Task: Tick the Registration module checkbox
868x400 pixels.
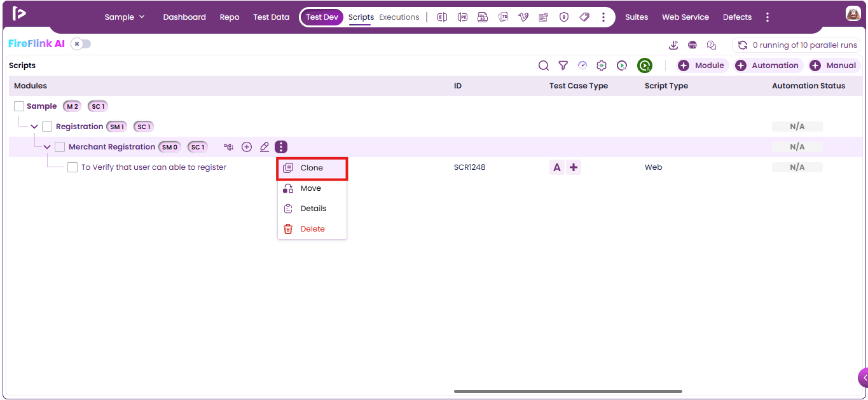Action: [47, 127]
